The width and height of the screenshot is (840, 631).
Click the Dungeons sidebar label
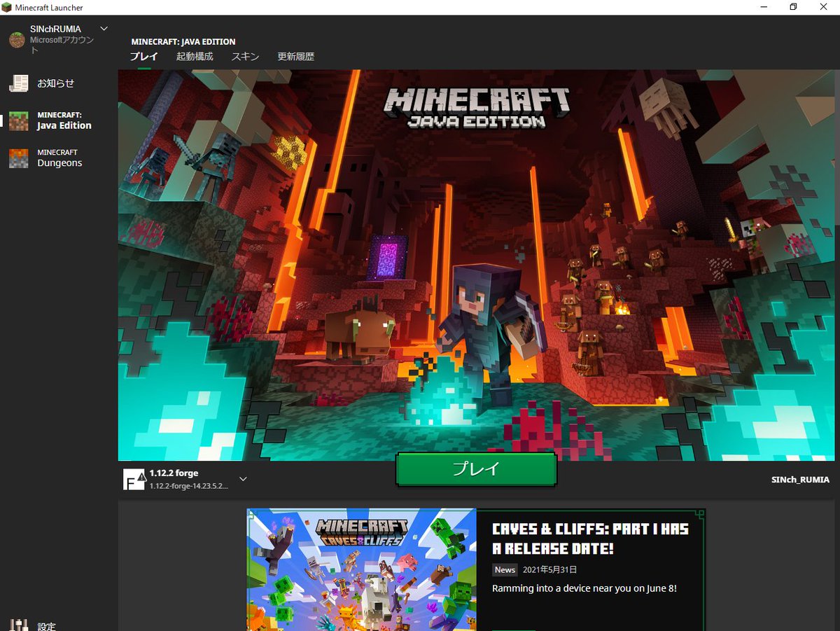[x=59, y=163]
